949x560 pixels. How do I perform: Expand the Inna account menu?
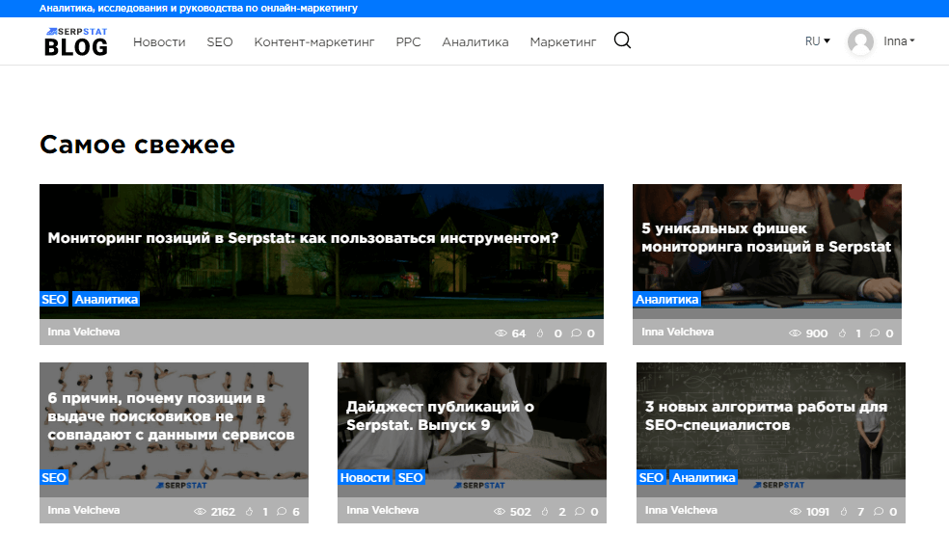(x=899, y=41)
